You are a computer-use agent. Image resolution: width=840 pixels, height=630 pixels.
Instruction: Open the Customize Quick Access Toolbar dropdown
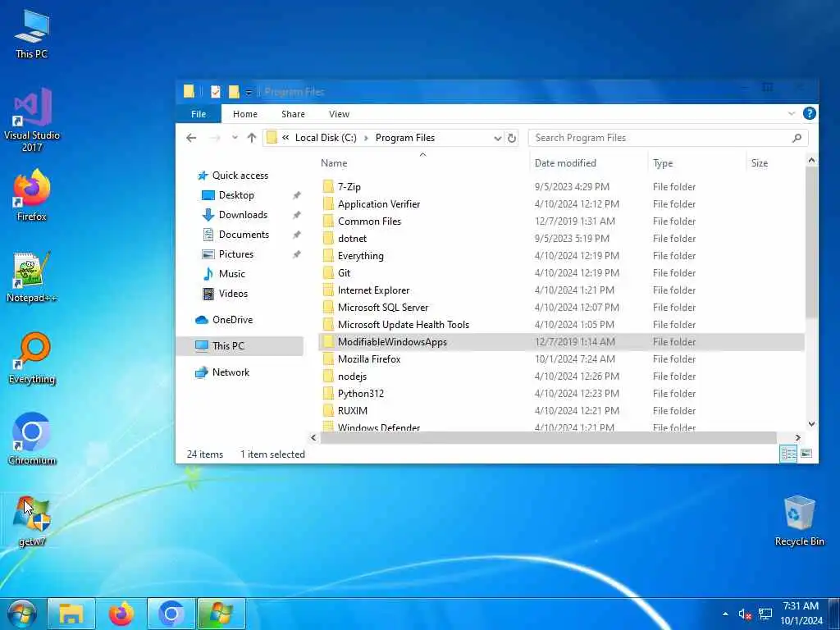point(249,92)
